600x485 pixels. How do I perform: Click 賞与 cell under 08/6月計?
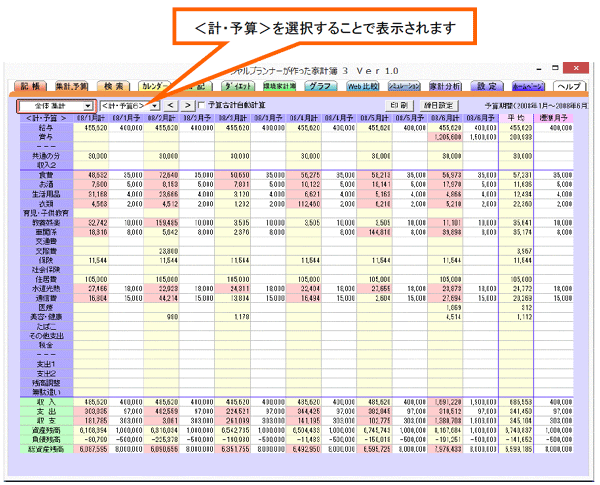point(445,137)
